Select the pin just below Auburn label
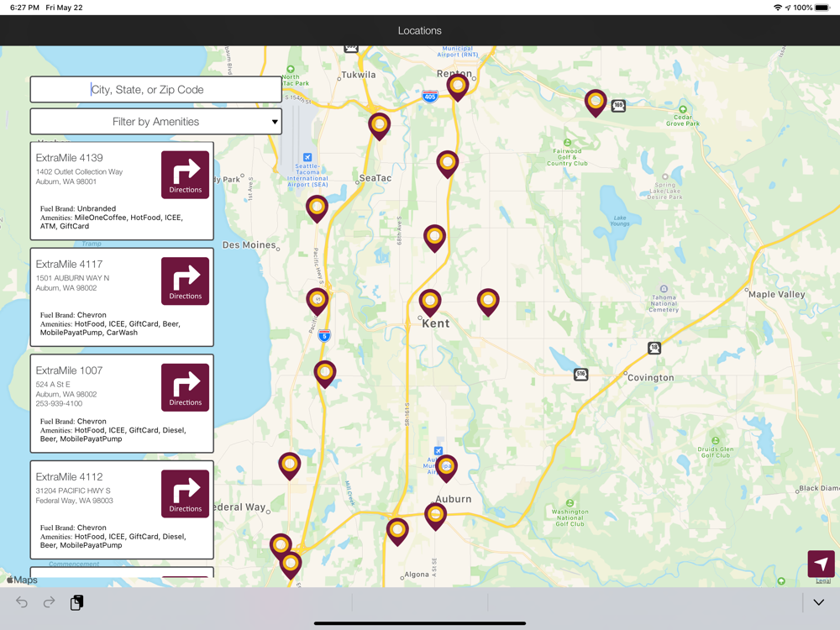Viewport: 840px width, 630px height. 435,516
